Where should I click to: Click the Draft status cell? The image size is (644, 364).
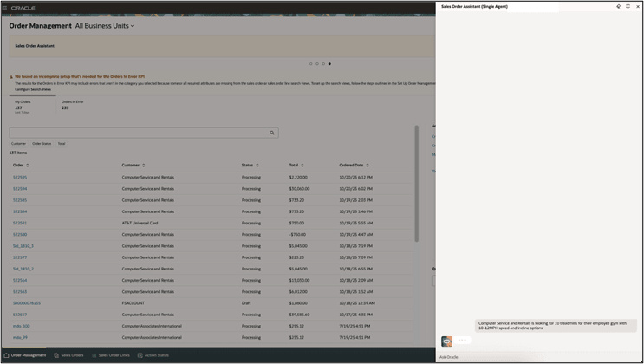coord(246,303)
